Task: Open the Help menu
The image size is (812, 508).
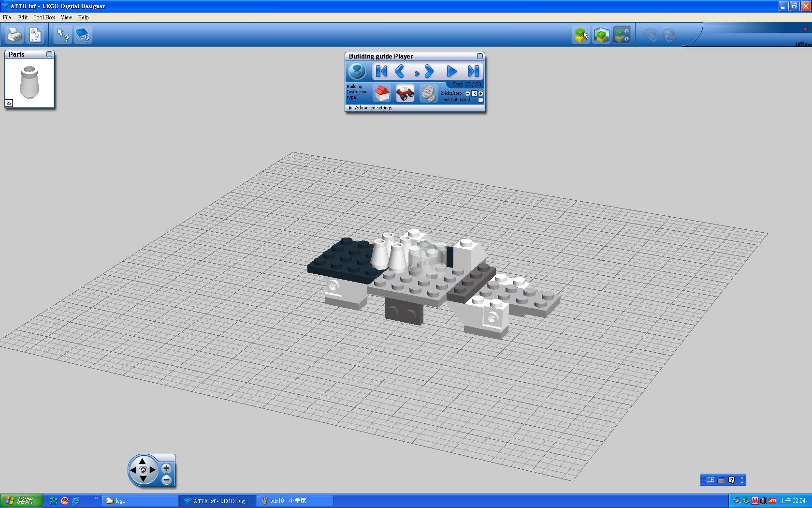Action: coord(83,17)
